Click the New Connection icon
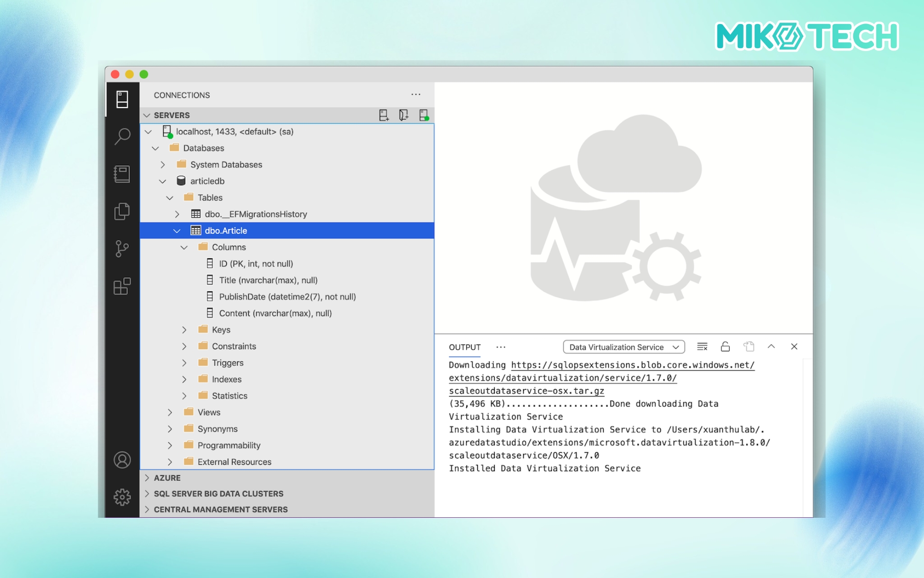 pyautogui.click(x=384, y=115)
